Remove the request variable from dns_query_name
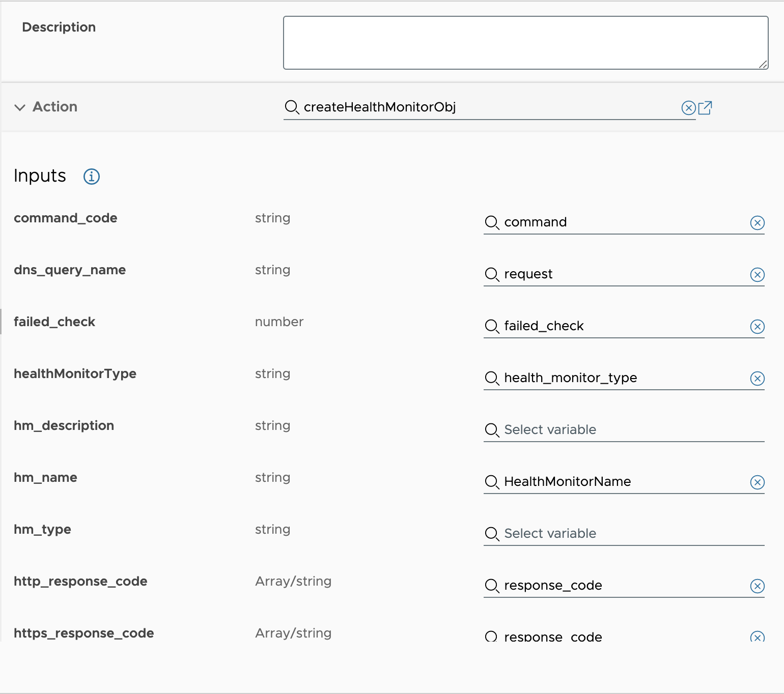The image size is (784, 694). click(757, 275)
